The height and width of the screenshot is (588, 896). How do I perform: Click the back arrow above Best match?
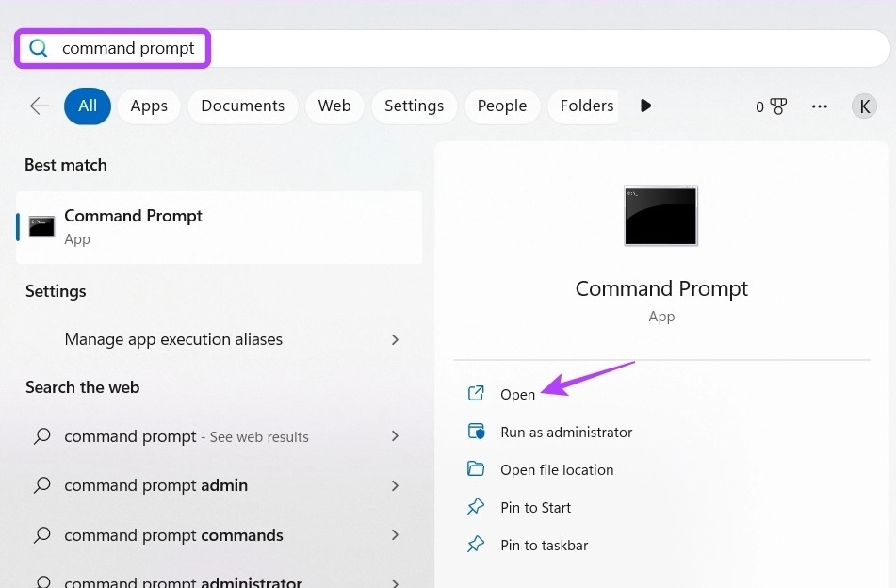click(39, 106)
